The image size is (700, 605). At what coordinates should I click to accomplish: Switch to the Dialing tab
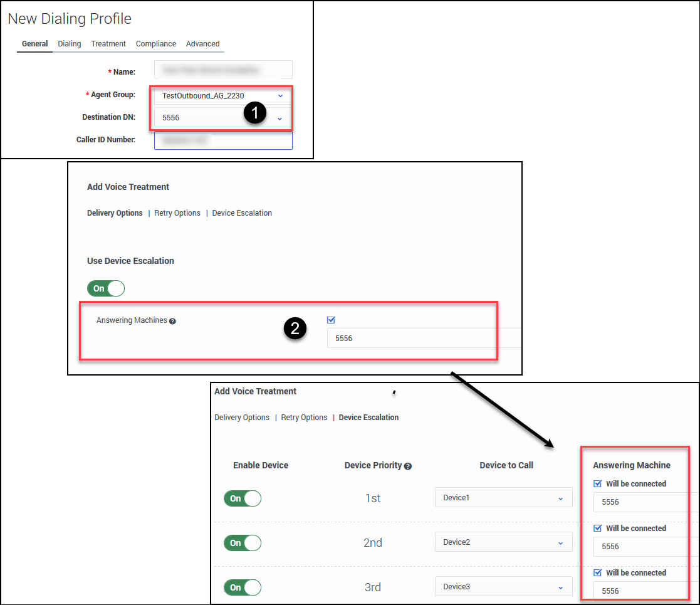coord(70,44)
